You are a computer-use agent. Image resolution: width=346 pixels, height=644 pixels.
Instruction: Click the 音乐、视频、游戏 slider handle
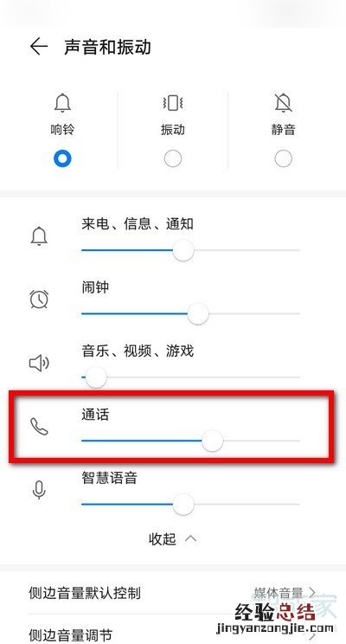coord(96,377)
